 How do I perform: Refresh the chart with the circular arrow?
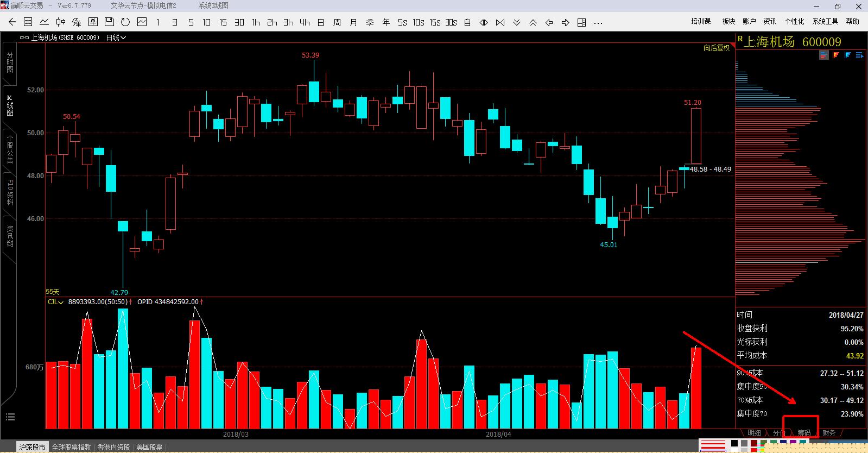coord(125,22)
